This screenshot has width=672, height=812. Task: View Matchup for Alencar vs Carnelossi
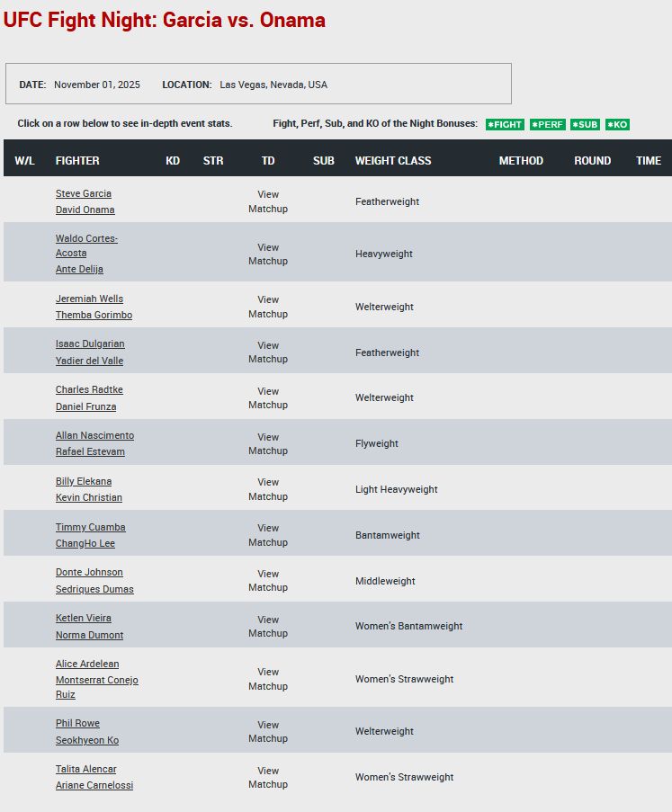[x=268, y=777]
